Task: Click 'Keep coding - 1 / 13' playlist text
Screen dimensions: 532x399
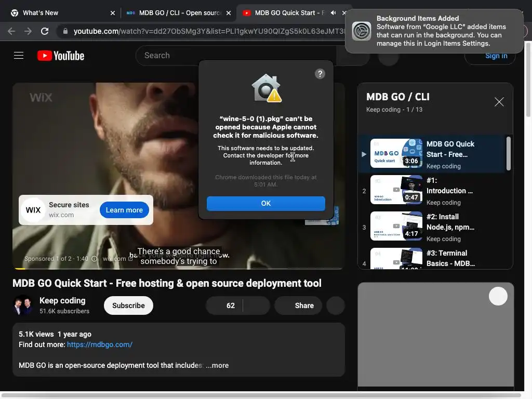Action: [394, 110]
